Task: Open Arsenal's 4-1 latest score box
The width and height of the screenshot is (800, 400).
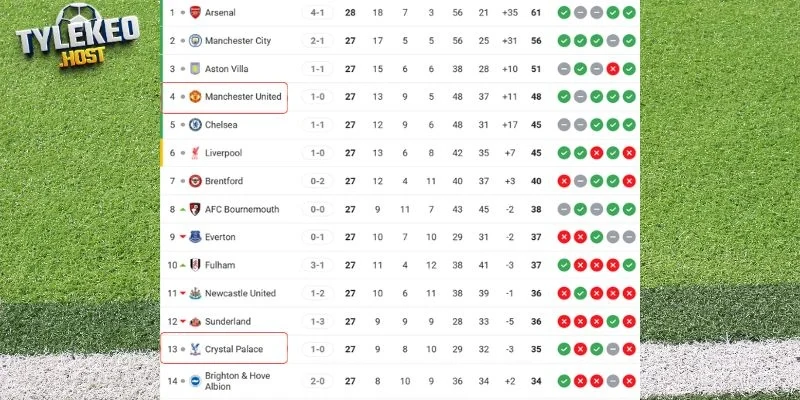Action: (x=317, y=13)
